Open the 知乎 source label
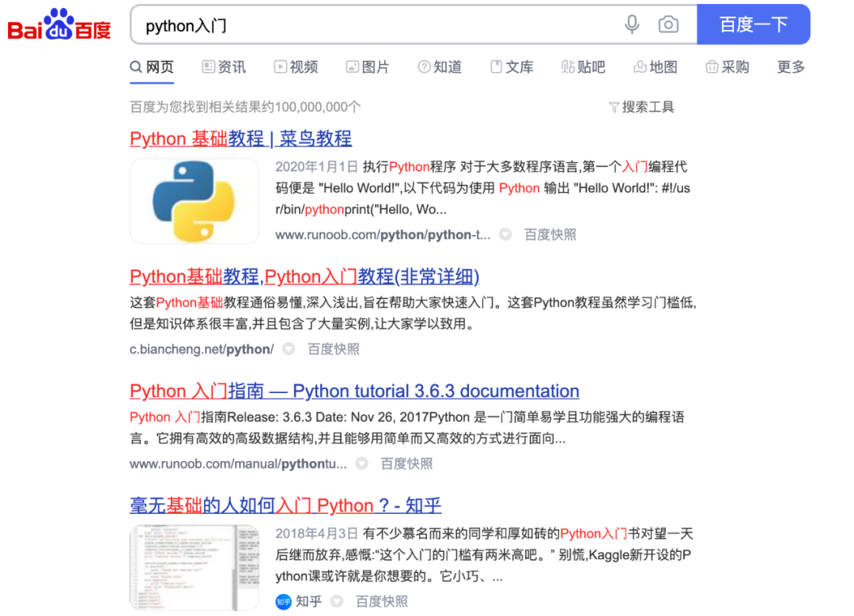Image resolution: width=854 pixels, height=616 pixels. point(308,601)
